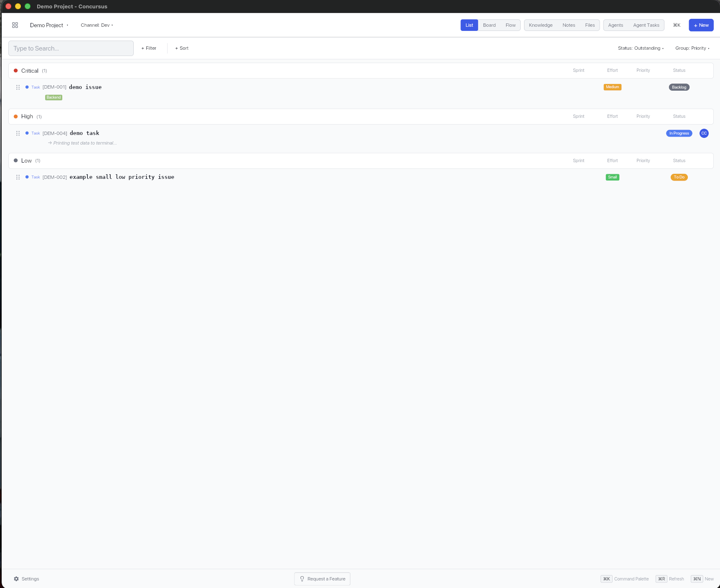Click the drag handle on DEM-001
720x588 pixels.
18,87
